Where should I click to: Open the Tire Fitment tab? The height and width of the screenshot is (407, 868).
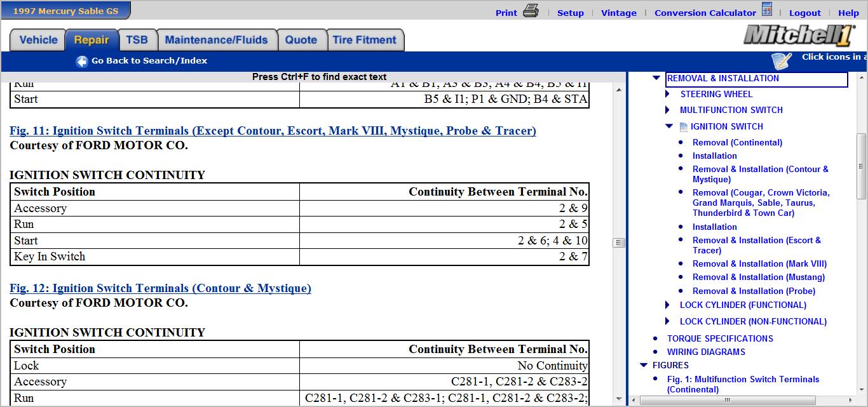click(x=365, y=40)
